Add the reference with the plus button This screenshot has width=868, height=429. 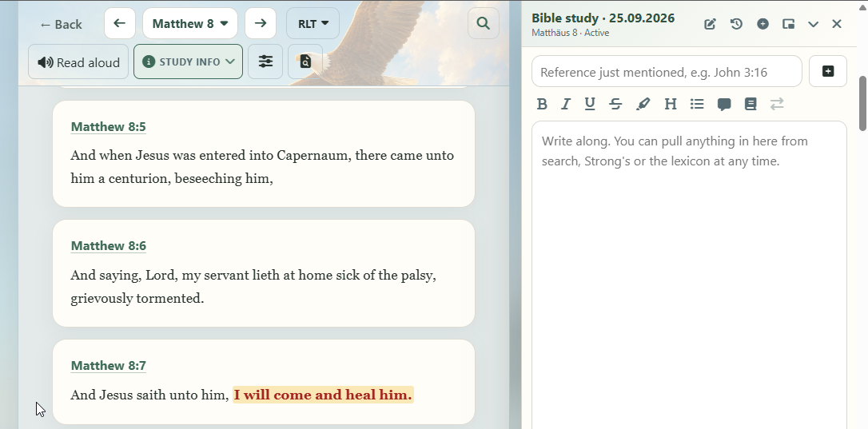[x=828, y=71]
